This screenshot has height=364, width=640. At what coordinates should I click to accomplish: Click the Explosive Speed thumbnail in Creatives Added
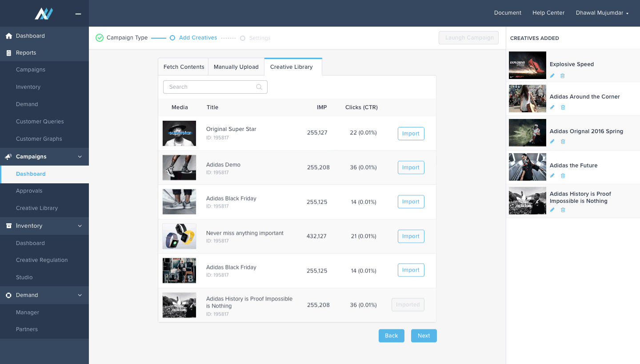[x=528, y=65]
